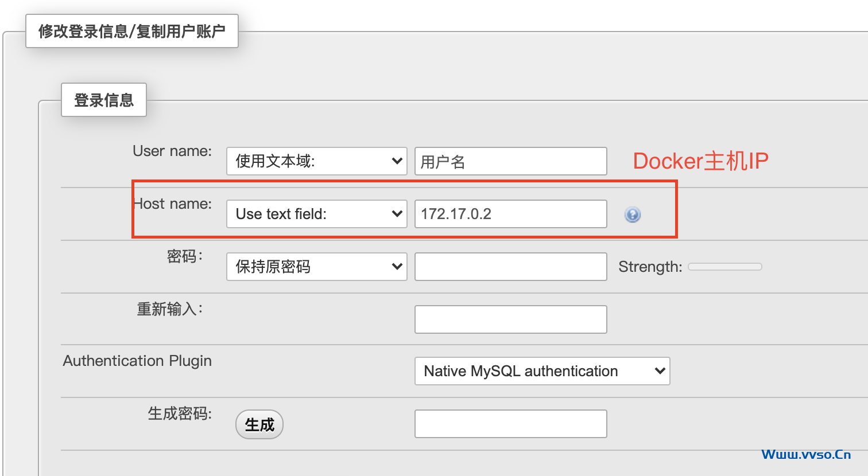This screenshot has height=476, width=868.
Task: Click the 'Authentication Plugin' label
Action: (137, 361)
